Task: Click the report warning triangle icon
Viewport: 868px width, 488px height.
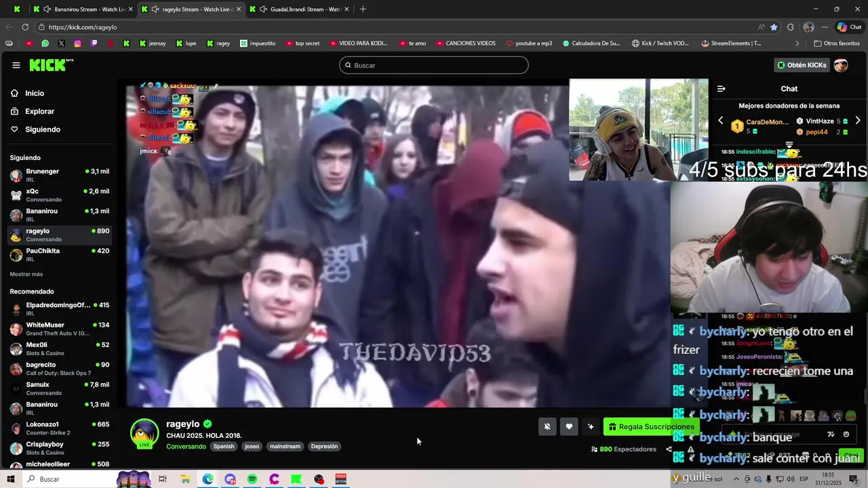Action: pyautogui.click(x=690, y=449)
